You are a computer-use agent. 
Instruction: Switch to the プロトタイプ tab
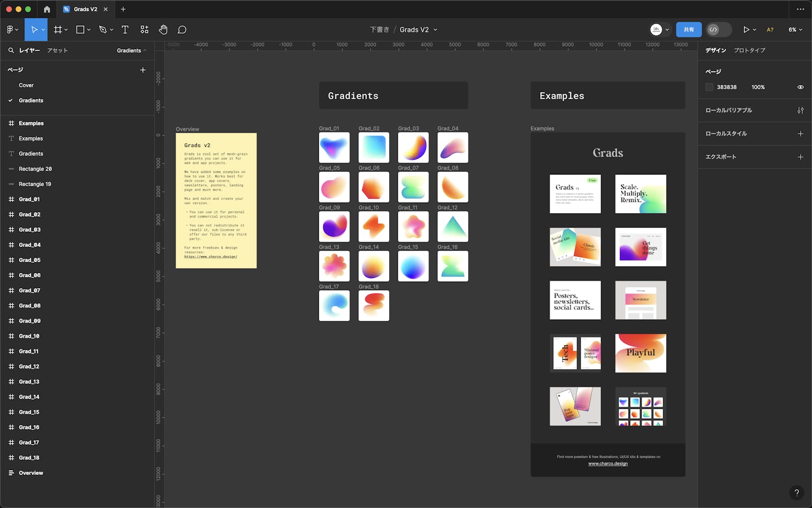(749, 50)
